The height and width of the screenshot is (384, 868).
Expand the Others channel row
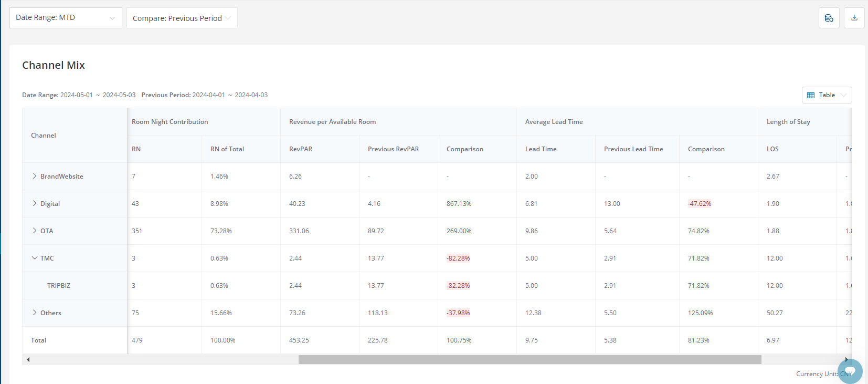pyautogui.click(x=35, y=313)
